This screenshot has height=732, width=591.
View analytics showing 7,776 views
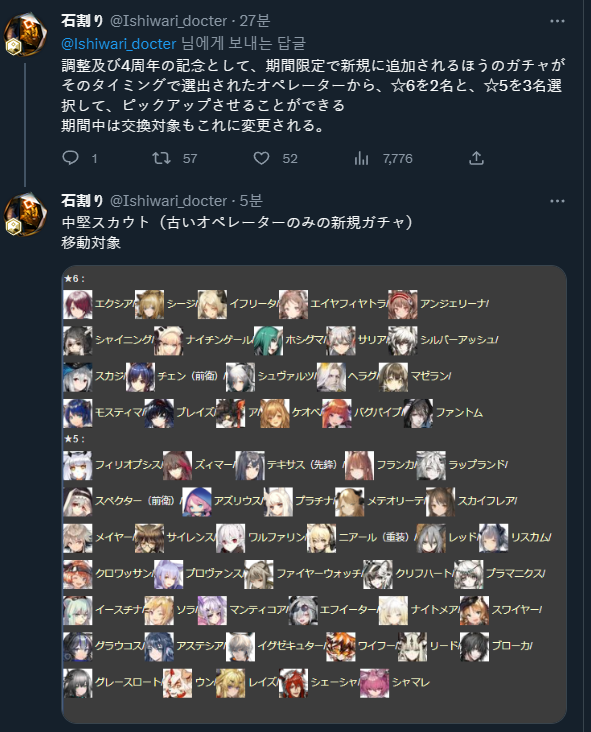pos(361,159)
